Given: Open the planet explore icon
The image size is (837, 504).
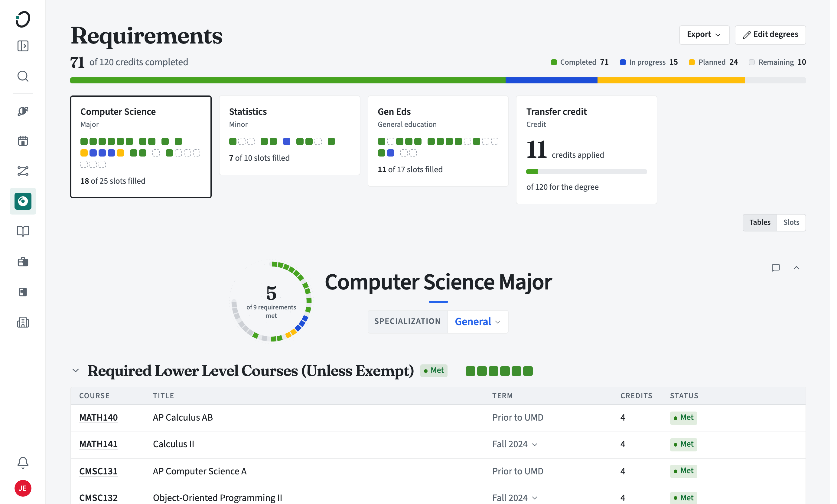Looking at the screenshot, I should 23,111.
